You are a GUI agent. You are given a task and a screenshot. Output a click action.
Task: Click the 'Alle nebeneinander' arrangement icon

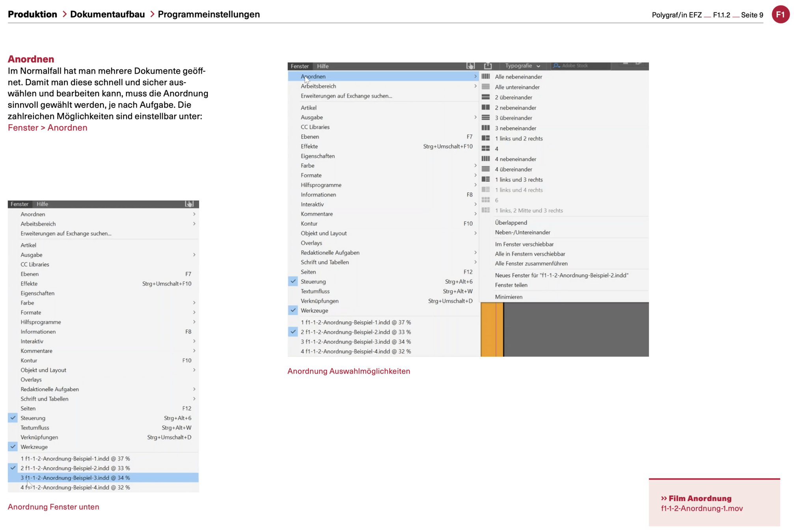tap(486, 76)
